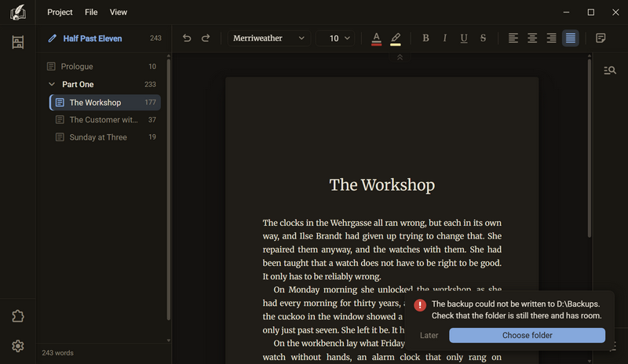Click the red error alert icon

pos(420,305)
